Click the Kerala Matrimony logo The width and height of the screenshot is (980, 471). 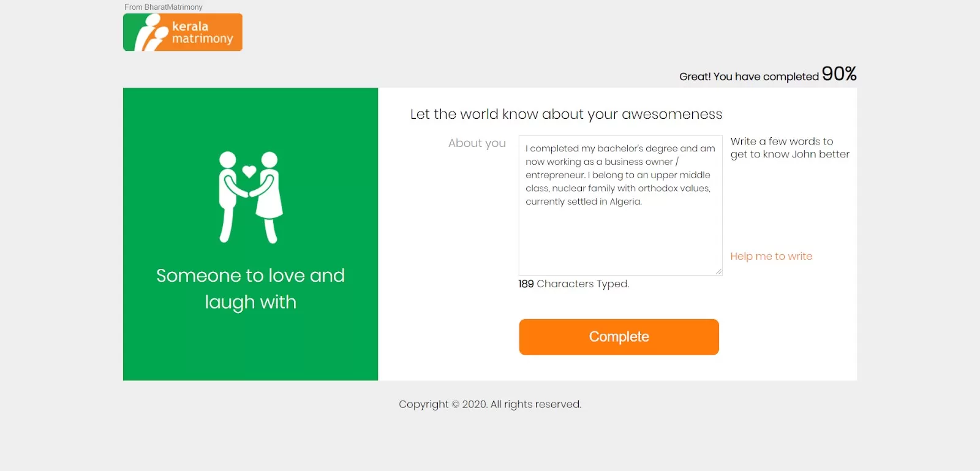[183, 32]
